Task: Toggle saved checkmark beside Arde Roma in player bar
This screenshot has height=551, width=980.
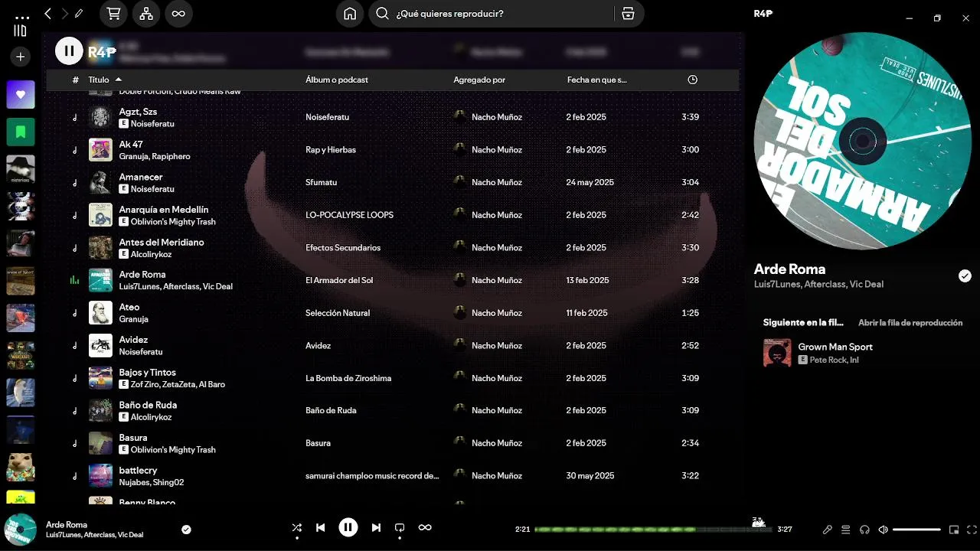Action: click(x=186, y=529)
